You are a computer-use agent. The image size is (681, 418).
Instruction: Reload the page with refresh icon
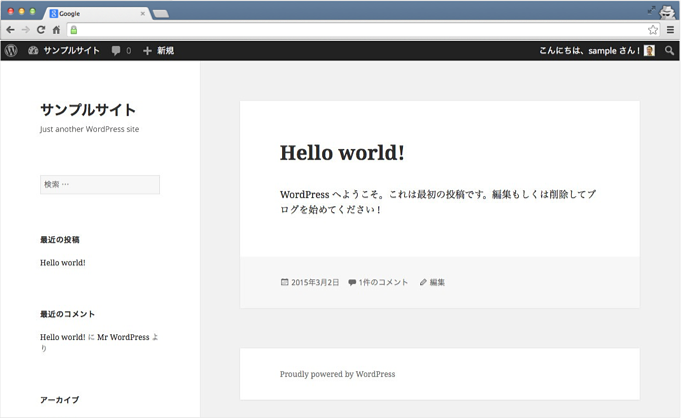click(x=41, y=30)
